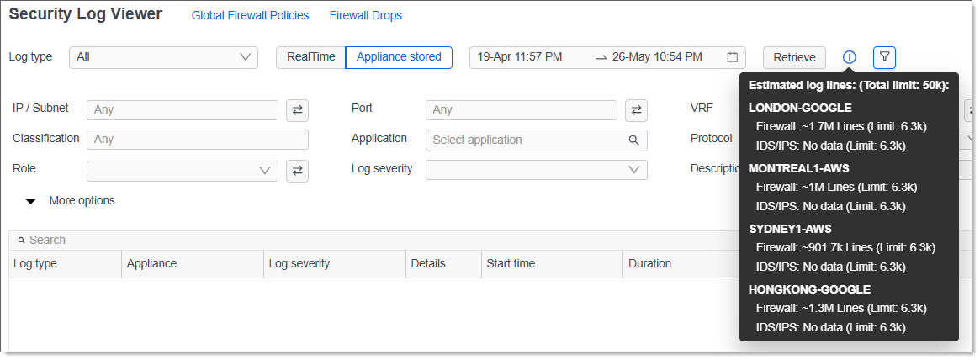980x360 pixels.
Task: Focus the IP / Subnet input field
Action: (x=183, y=110)
